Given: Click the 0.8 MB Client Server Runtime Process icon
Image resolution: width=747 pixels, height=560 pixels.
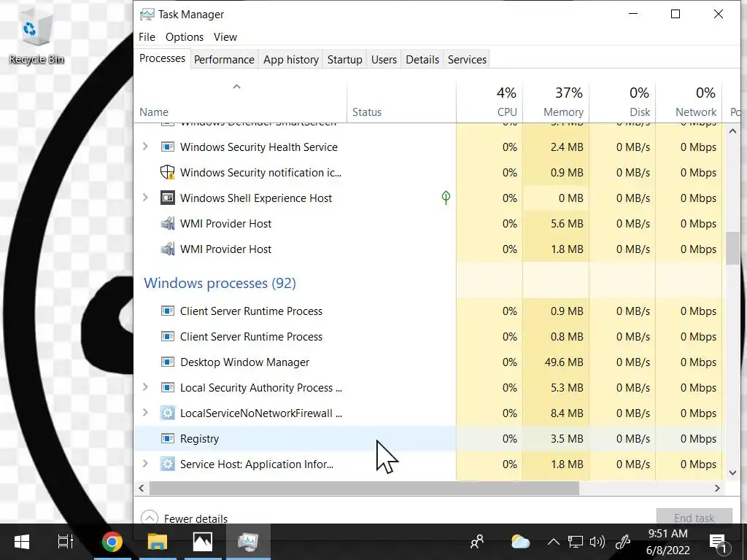Looking at the screenshot, I should click(167, 337).
